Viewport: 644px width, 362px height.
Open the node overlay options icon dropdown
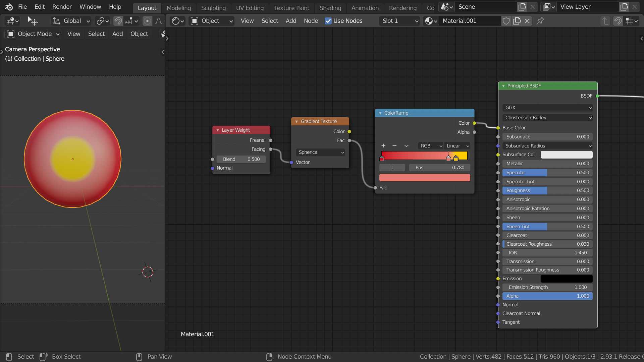(x=631, y=21)
